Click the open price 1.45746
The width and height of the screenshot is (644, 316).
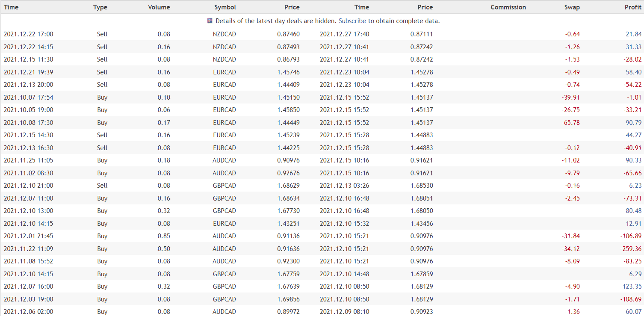(288, 72)
